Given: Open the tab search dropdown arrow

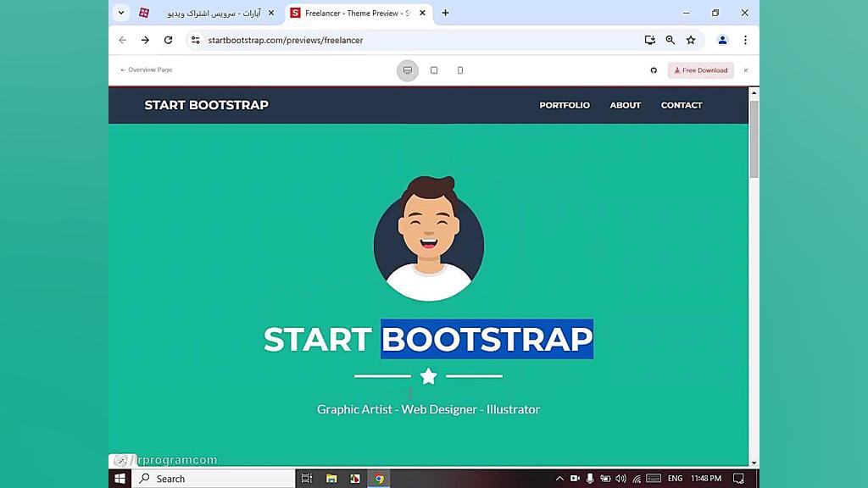Looking at the screenshot, I should click(120, 13).
